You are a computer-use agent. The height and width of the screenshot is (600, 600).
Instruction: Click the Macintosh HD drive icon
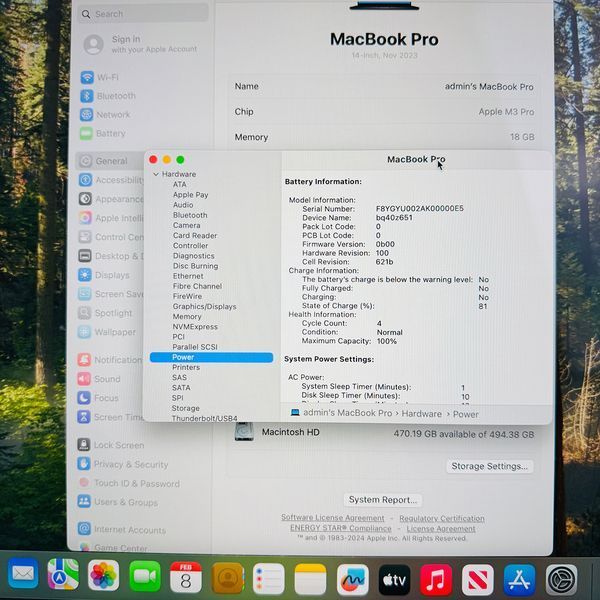coord(244,432)
